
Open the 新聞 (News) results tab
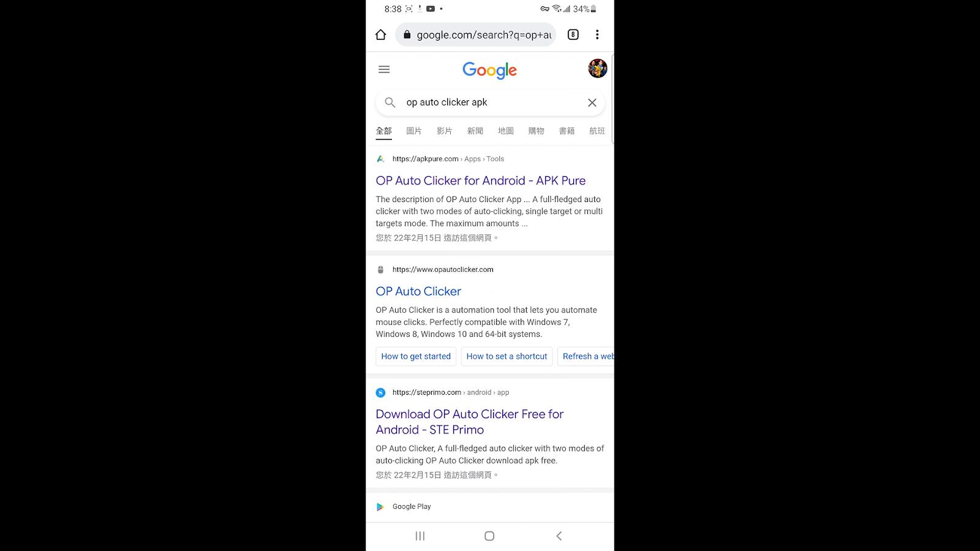[475, 131]
